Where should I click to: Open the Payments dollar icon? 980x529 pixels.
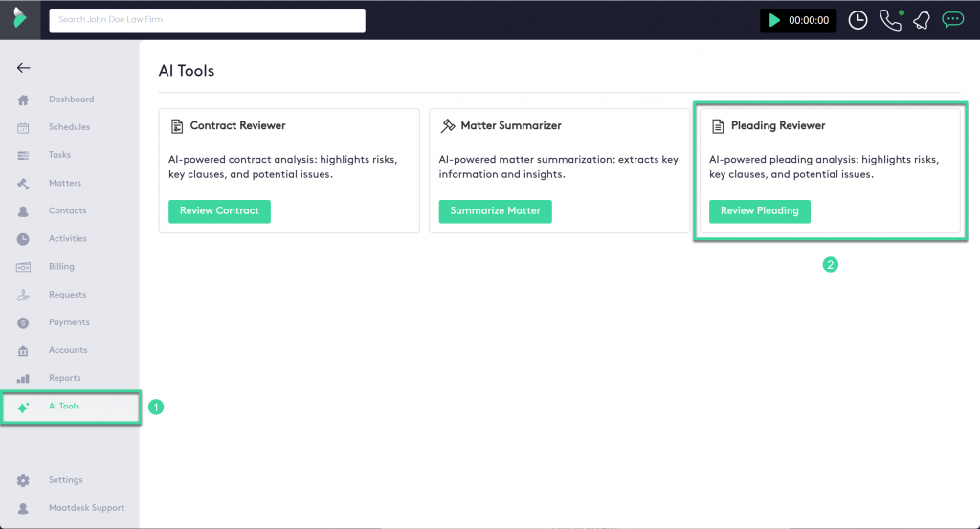(24, 322)
